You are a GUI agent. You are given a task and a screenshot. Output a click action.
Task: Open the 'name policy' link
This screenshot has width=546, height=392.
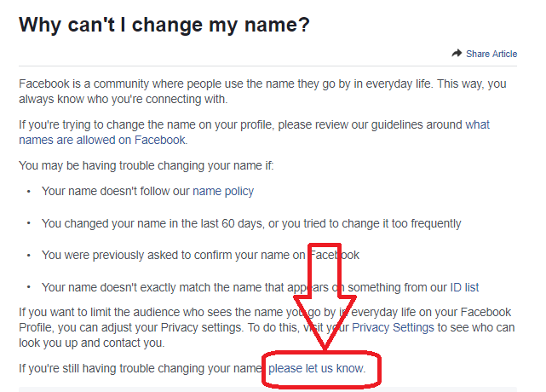tap(223, 191)
